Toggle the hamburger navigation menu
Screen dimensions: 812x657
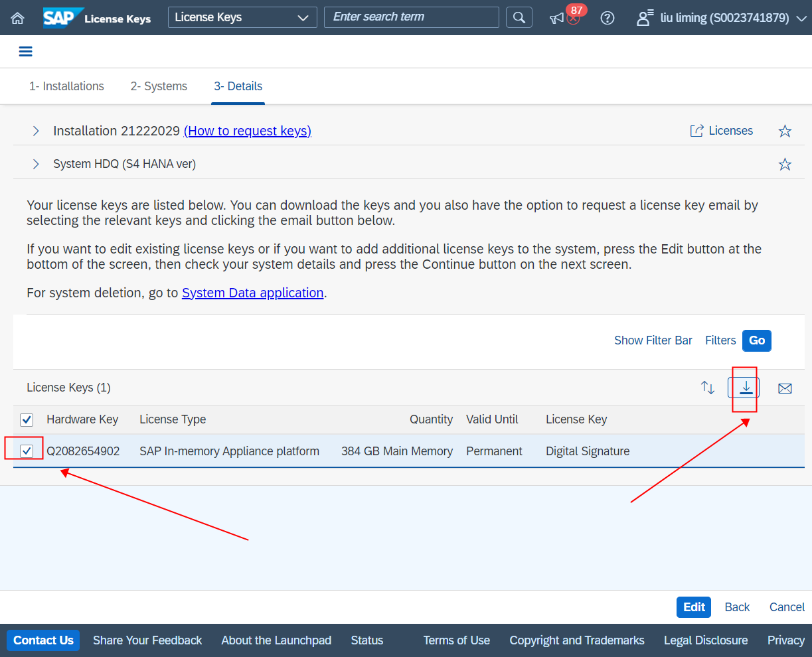26,52
